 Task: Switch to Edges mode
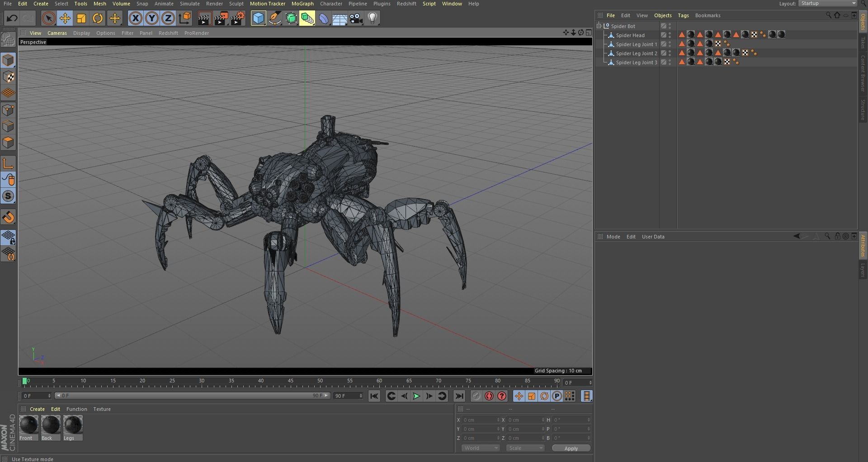point(8,126)
